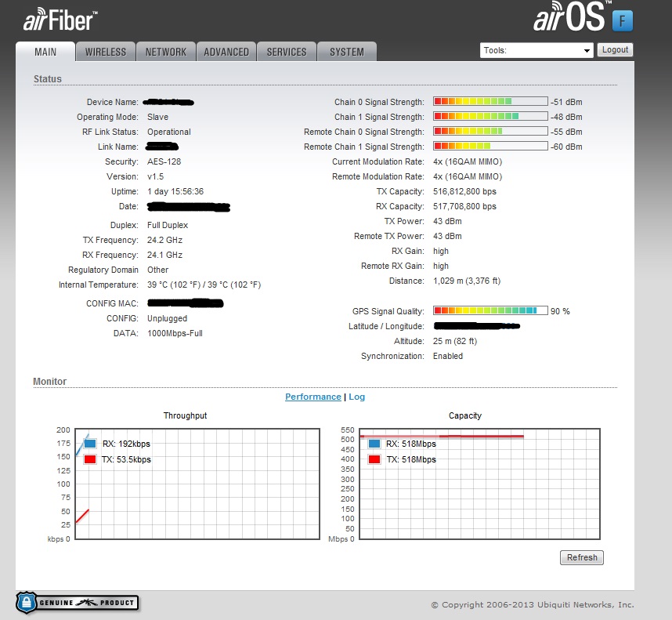Click the Capacity TX red legend swatch
Viewport: 672px width, 620px height.
tap(375, 459)
